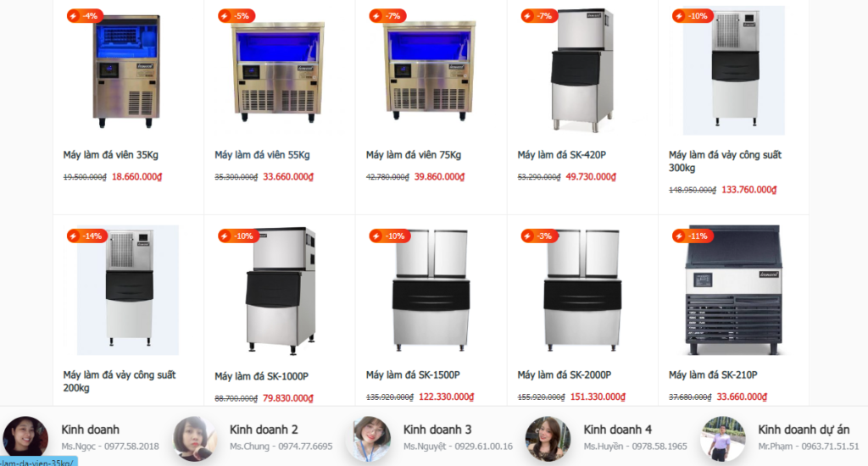
Task: Click Ms.Nguyệt's avatar for Kinh doanh 3
Action: (x=370, y=439)
